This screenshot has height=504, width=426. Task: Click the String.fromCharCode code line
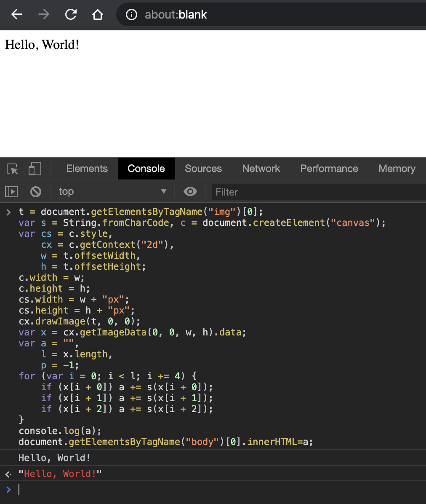[202, 223]
